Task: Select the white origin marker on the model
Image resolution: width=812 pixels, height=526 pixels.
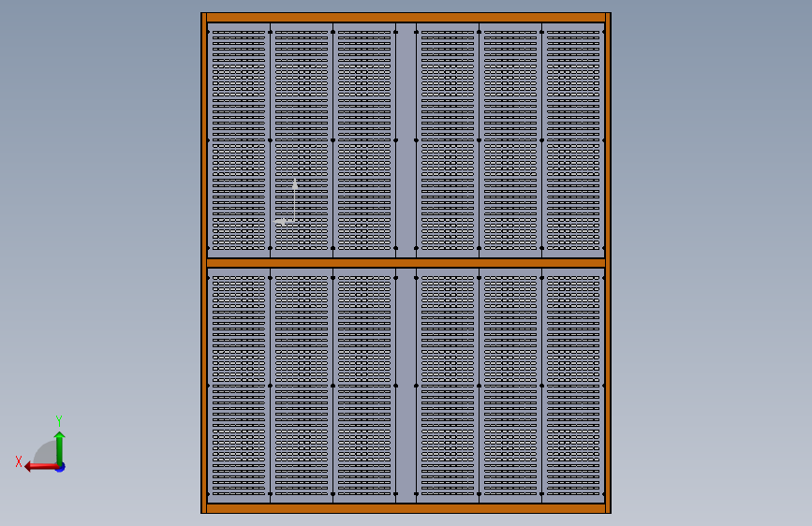Action: (287, 202)
